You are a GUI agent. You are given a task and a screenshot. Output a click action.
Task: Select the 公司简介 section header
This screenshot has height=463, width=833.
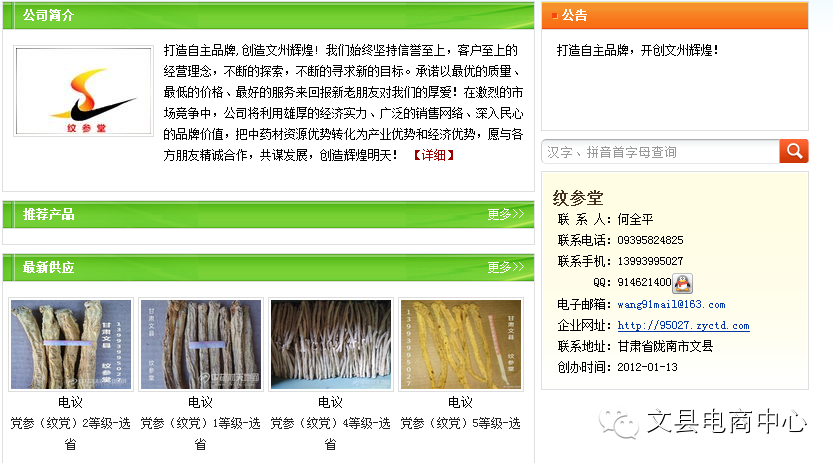(48, 15)
